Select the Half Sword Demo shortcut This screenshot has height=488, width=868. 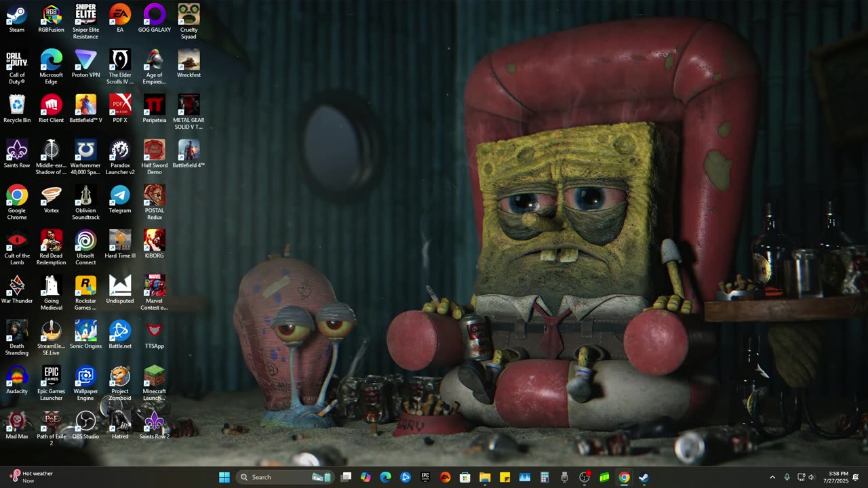pyautogui.click(x=155, y=157)
